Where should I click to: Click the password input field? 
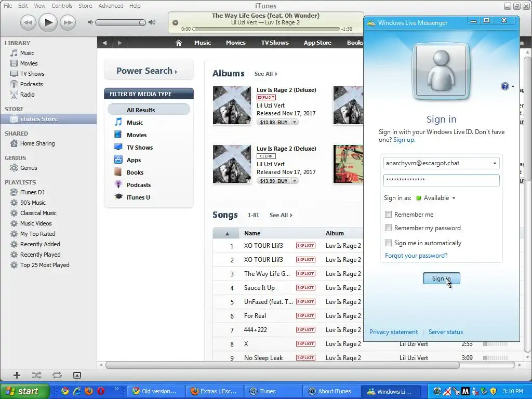tap(441, 180)
